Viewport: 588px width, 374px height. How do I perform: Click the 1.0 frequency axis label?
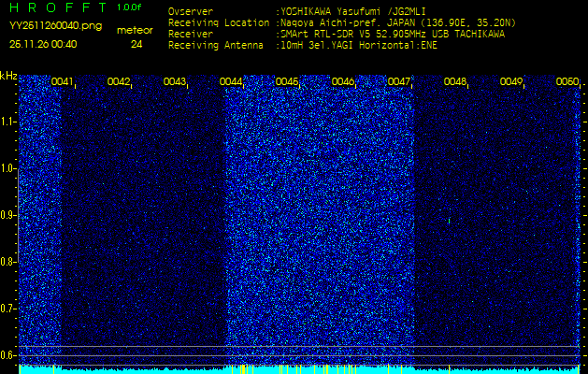pos(7,168)
